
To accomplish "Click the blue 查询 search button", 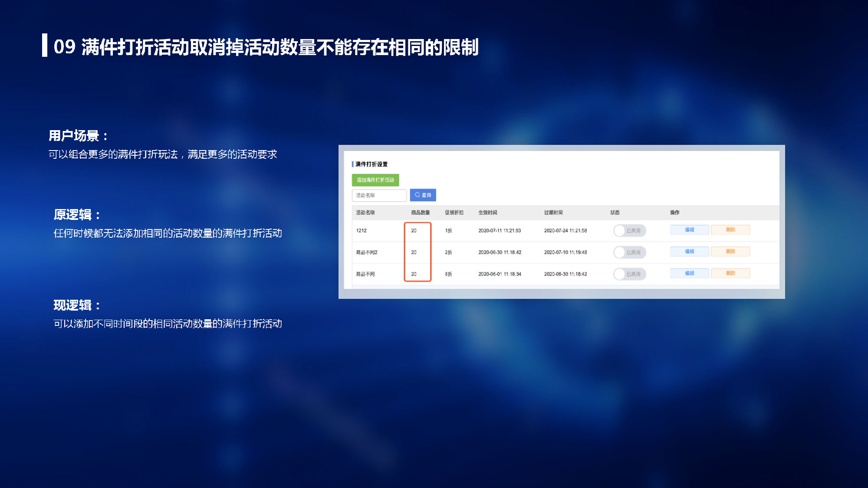I will tap(423, 195).
